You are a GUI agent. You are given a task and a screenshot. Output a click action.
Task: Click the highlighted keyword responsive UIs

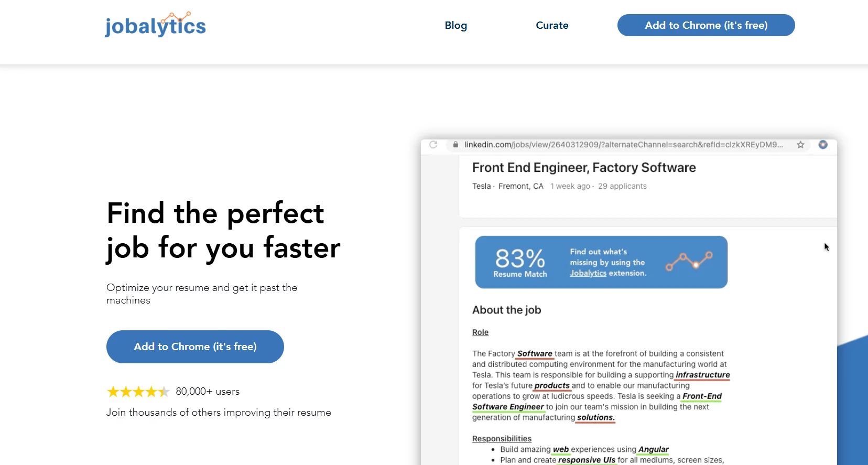pyautogui.click(x=587, y=460)
